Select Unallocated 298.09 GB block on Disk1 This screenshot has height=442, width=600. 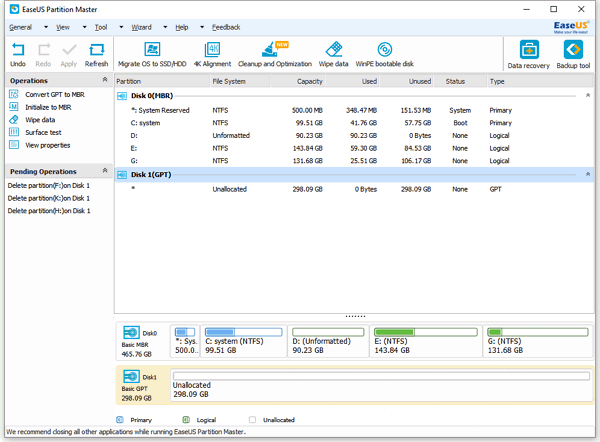pos(382,386)
